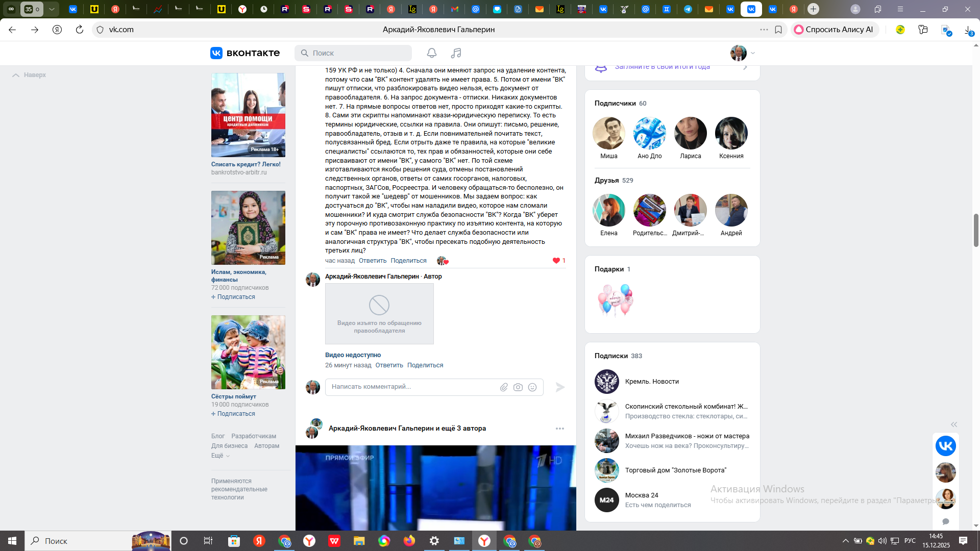The width and height of the screenshot is (980, 551).
Task: Click camera icon in comment field
Action: (518, 387)
